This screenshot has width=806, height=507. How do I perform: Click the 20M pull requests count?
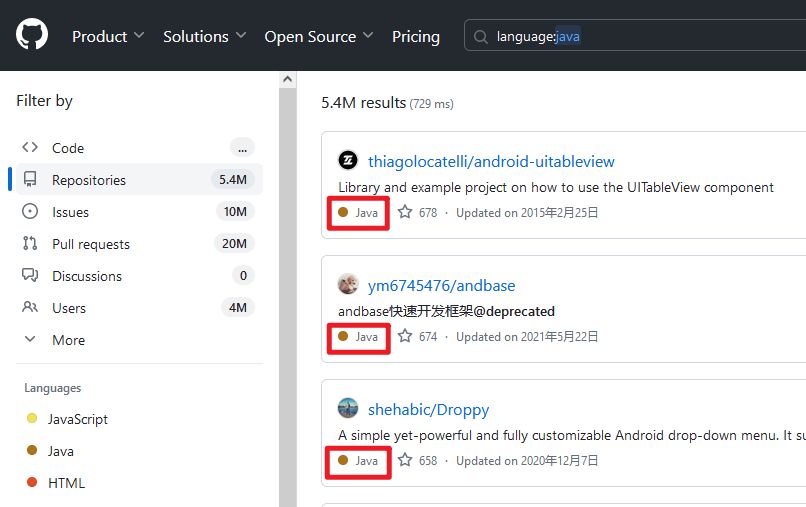(234, 243)
